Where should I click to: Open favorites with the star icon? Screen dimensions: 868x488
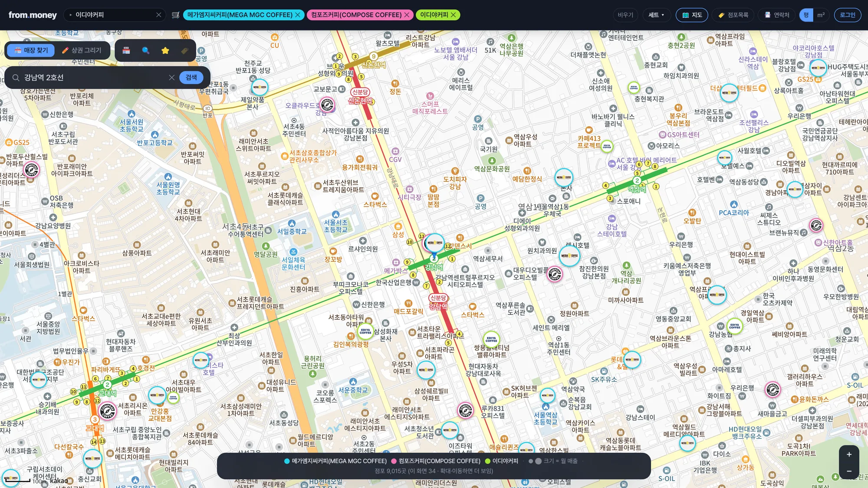pos(165,50)
